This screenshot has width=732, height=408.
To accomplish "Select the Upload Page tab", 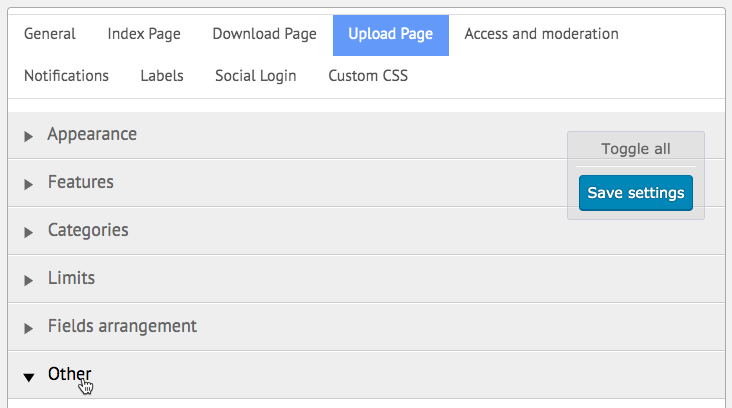I will pos(391,35).
